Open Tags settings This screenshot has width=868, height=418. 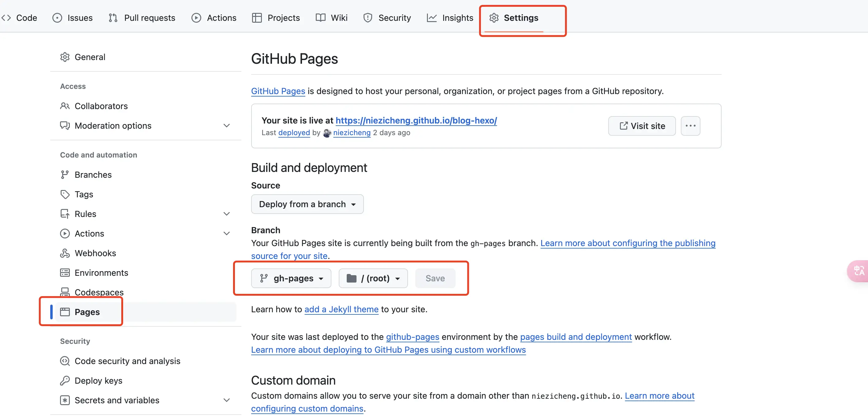(145, 194)
